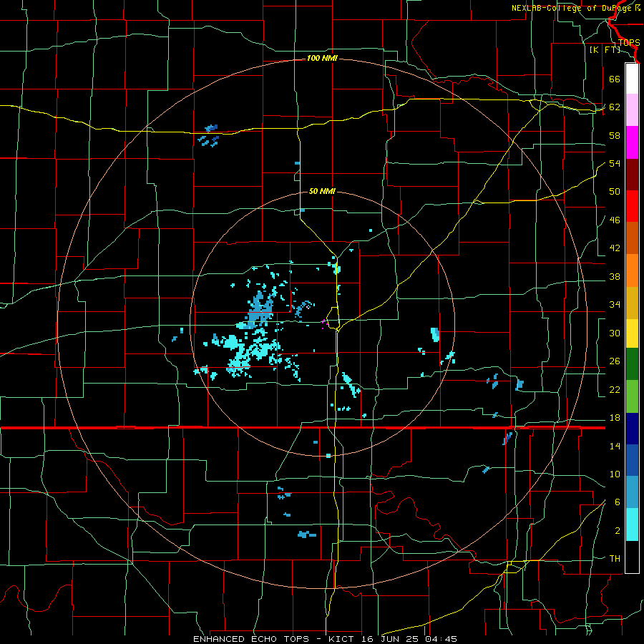Viewport: 644px width, 644px height.
Task: Click the light pink legend swatch
Action: click(x=632, y=109)
